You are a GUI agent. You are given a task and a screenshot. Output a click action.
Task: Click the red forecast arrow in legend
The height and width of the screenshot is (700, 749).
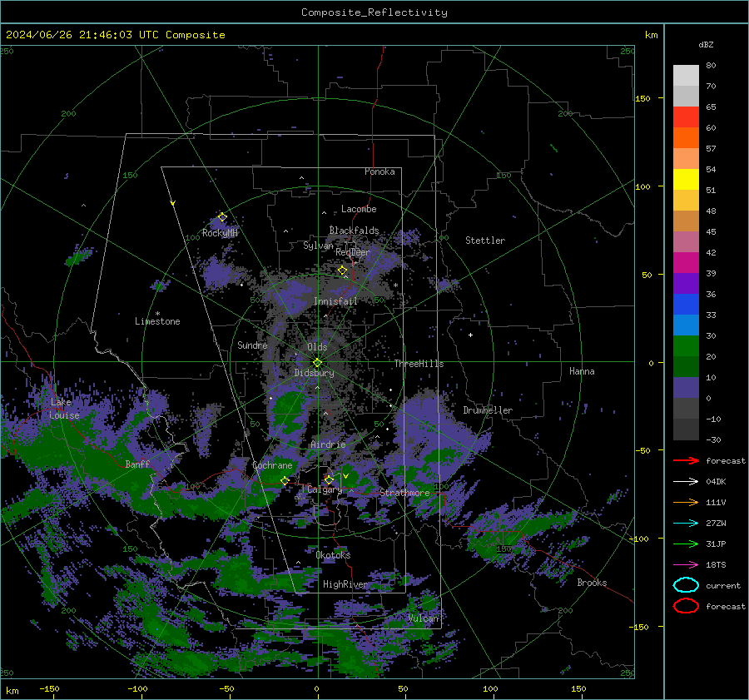point(686,460)
